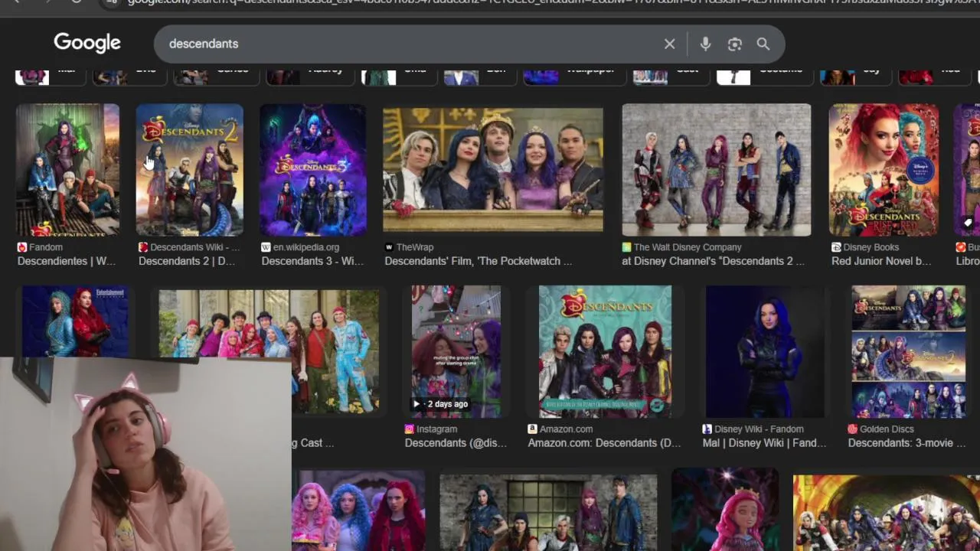Click the Golden Discs favicon
Viewport: 980px width, 551px height.
(x=852, y=429)
